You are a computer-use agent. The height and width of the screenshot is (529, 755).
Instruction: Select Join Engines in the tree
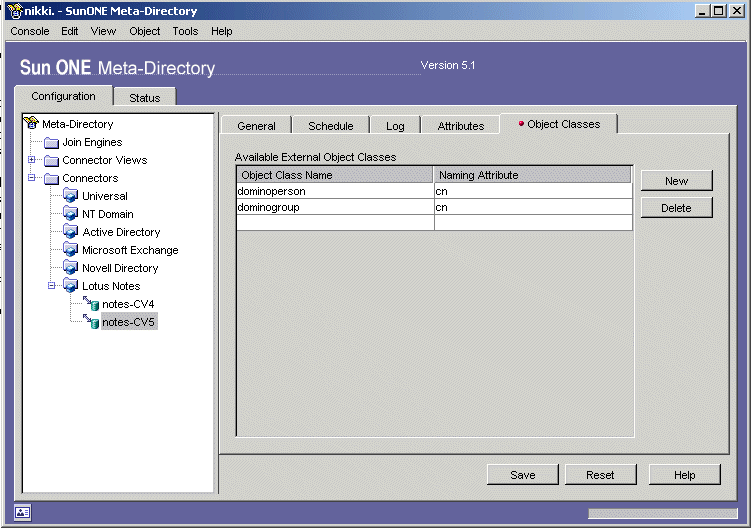(92, 142)
